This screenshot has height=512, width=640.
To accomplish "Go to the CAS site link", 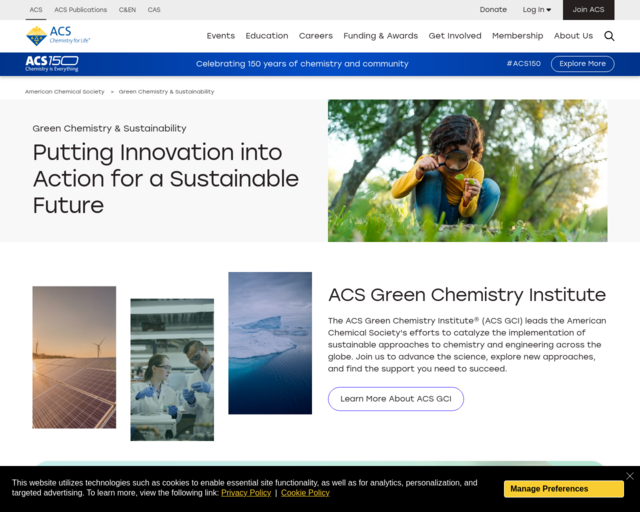I will [x=154, y=10].
